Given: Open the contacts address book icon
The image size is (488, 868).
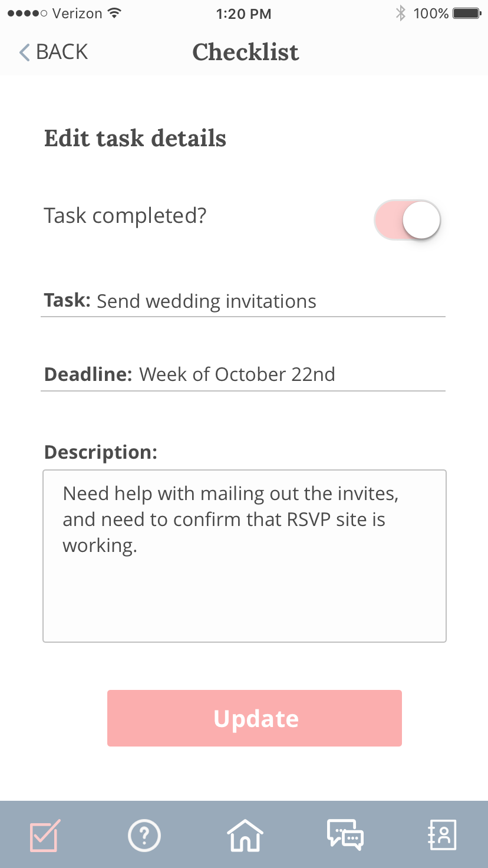Looking at the screenshot, I should 442,835.
